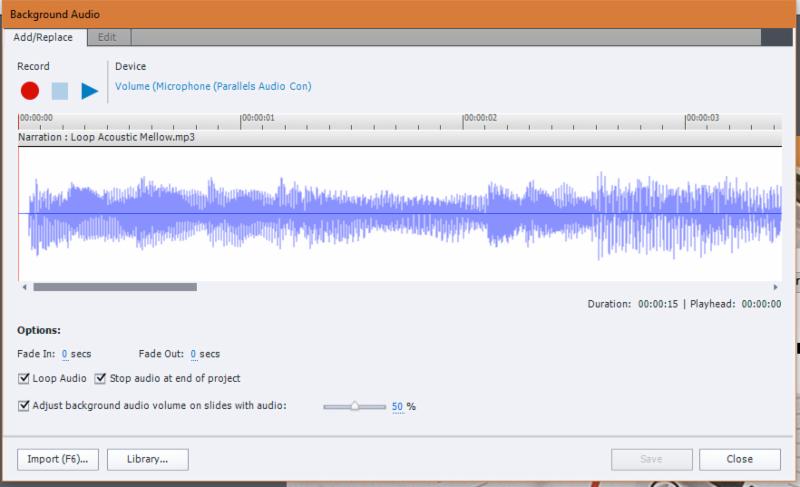Viewport: 800px width, 487px height.
Task: Click left scroll arrow under waveform
Action: tap(24, 287)
